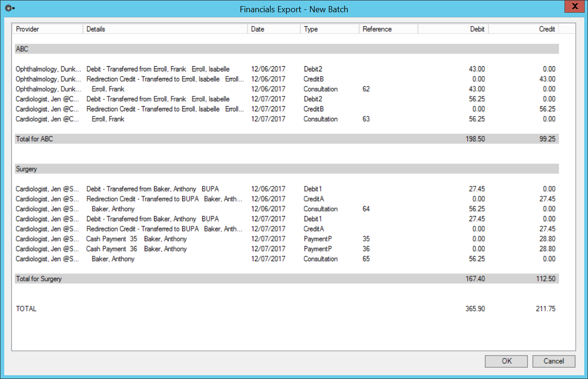Click Erroll, Frank details for reference 62
The width and height of the screenshot is (588, 379).
108,89
